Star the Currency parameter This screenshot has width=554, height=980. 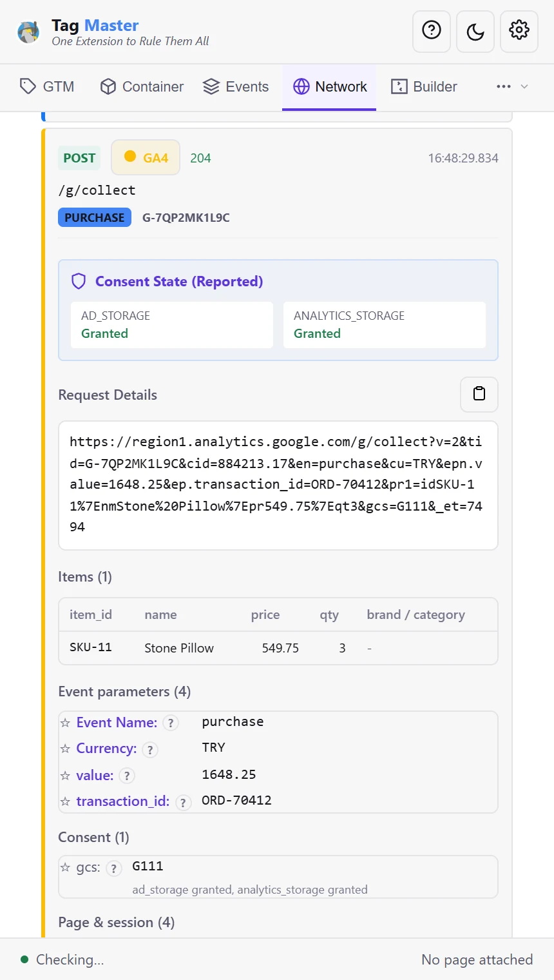tap(65, 749)
